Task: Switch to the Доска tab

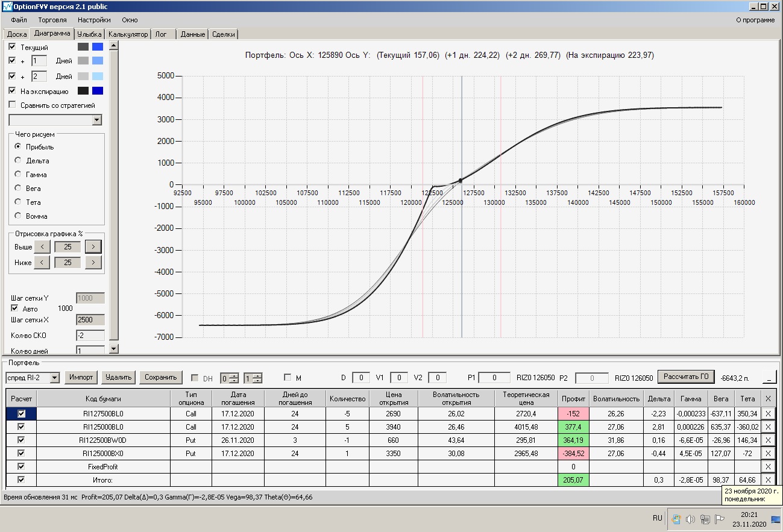Action: [x=17, y=34]
